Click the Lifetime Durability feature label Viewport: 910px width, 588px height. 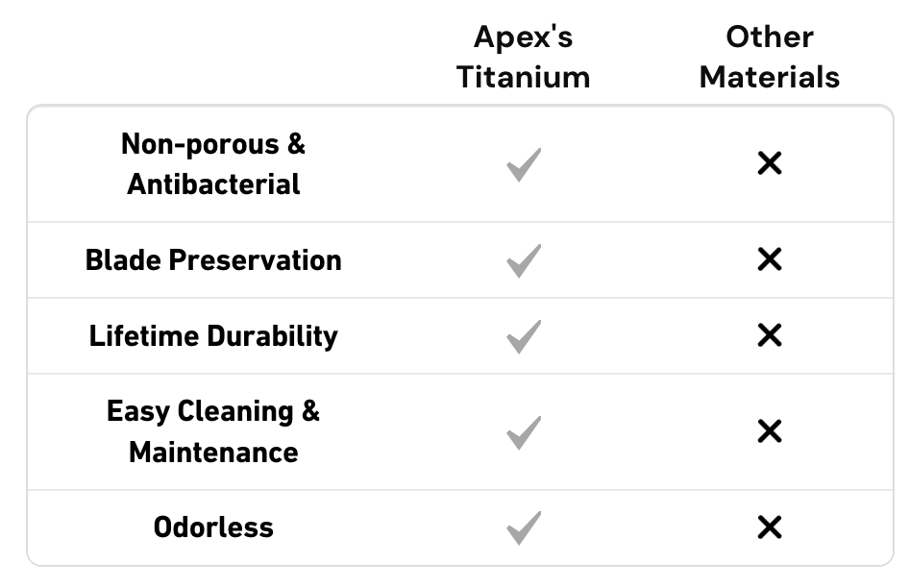click(213, 336)
